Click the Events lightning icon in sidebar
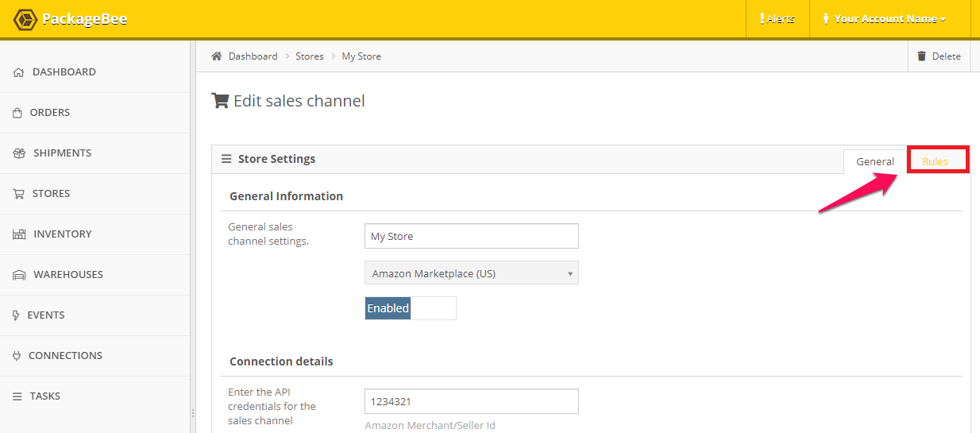Image resolution: width=980 pixels, height=433 pixels. [x=16, y=315]
